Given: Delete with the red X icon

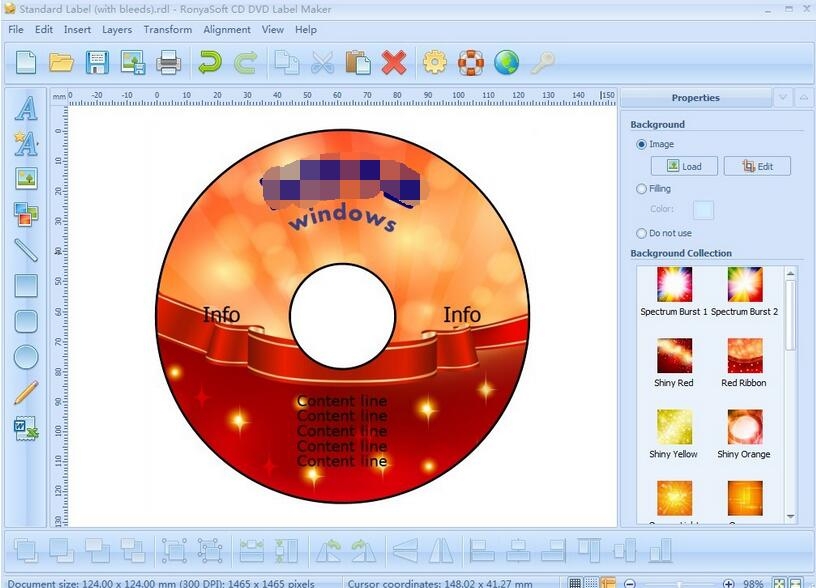Looking at the screenshot, I should [394, 63].
